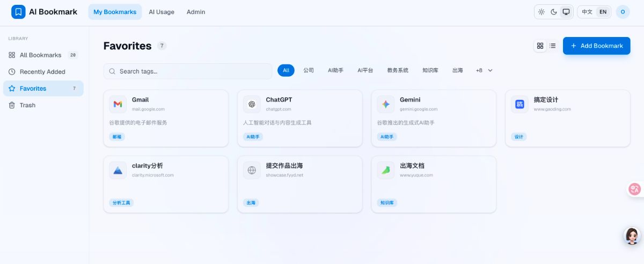Filter by AI助手 tag in filter bar
Image resolution: width=644 pixels, height=264 pixels.
click(x=335, y=70)
